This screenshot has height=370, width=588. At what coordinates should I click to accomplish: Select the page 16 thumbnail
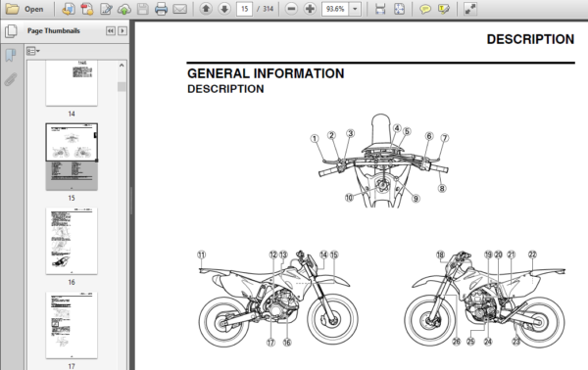pyautogui.click(x=72, y=241)
